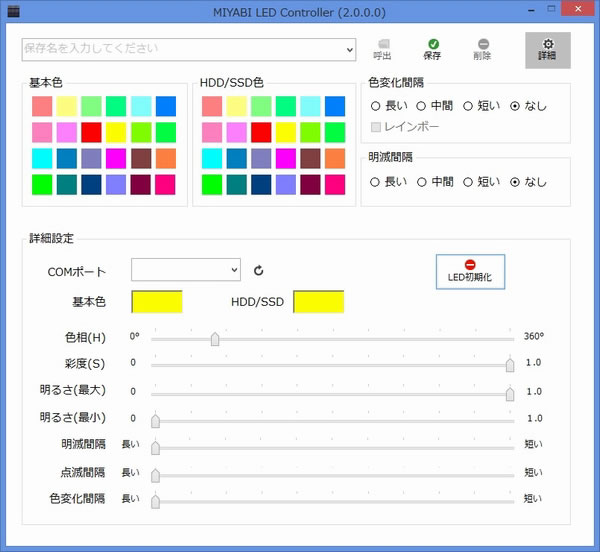
Task: Click the 保存 (save) green check icon
Action: [x=432, y=49]
